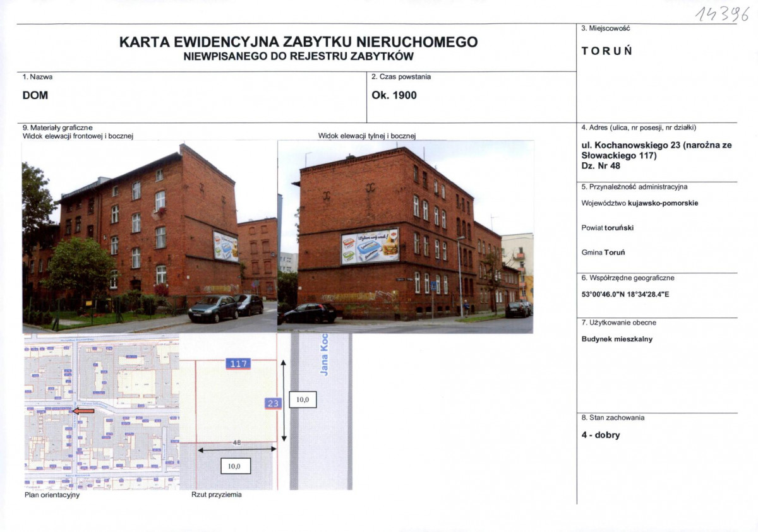Click the billboard in the front elevation photo
The image size is (758, 532).
[226, 247]
